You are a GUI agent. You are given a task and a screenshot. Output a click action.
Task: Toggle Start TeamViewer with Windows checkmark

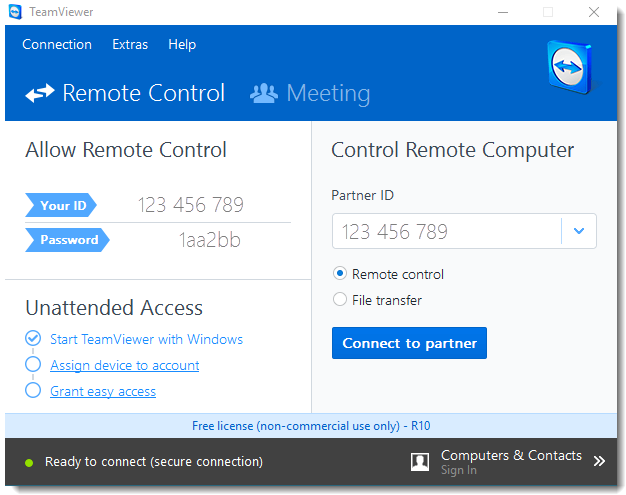point(33,339)
